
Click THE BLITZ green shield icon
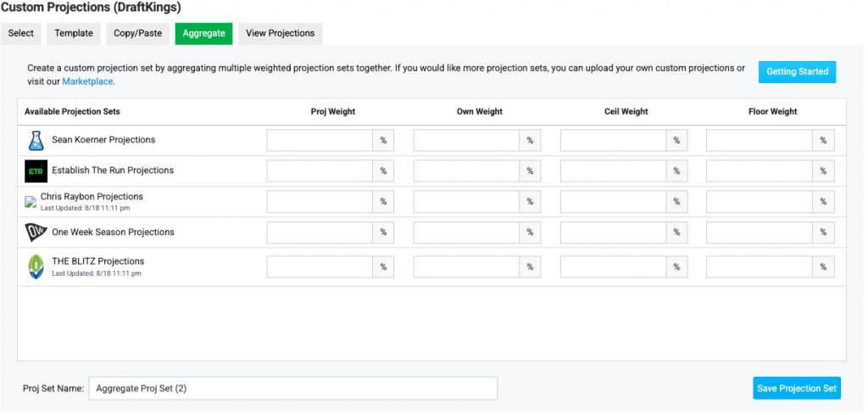pyautogui.click(x=36, y=266)
